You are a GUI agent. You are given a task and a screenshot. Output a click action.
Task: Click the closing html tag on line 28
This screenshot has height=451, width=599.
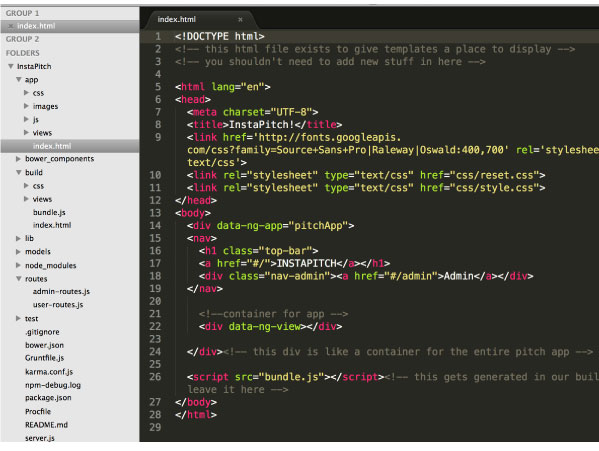196,415
